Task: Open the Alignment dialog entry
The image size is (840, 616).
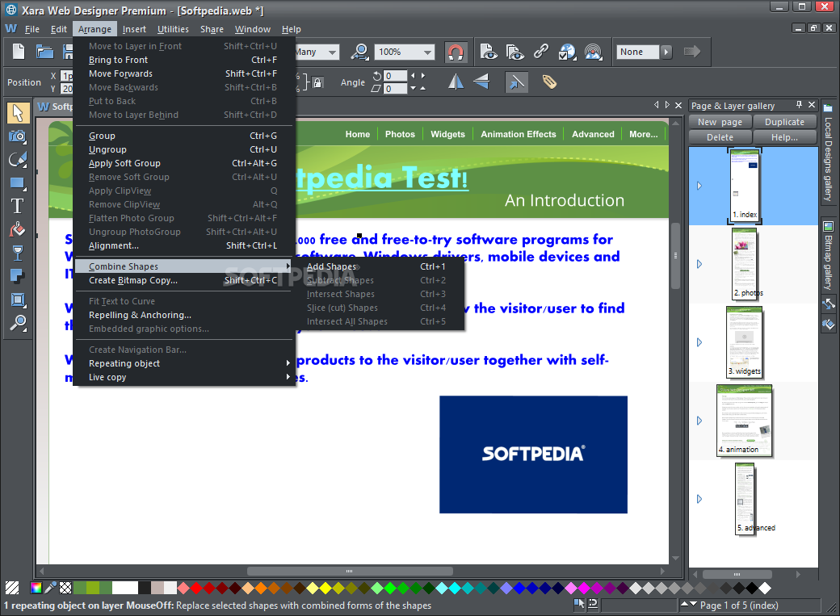Action: click(x=184, y=246)
